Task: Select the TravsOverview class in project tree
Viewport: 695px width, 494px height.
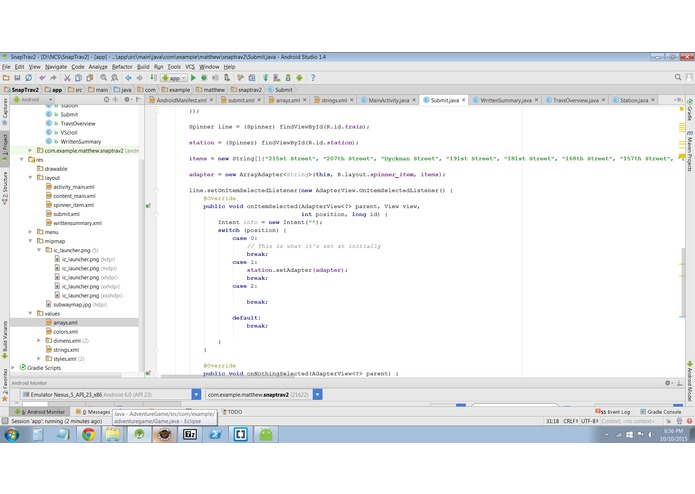Action: click(78, 124)
